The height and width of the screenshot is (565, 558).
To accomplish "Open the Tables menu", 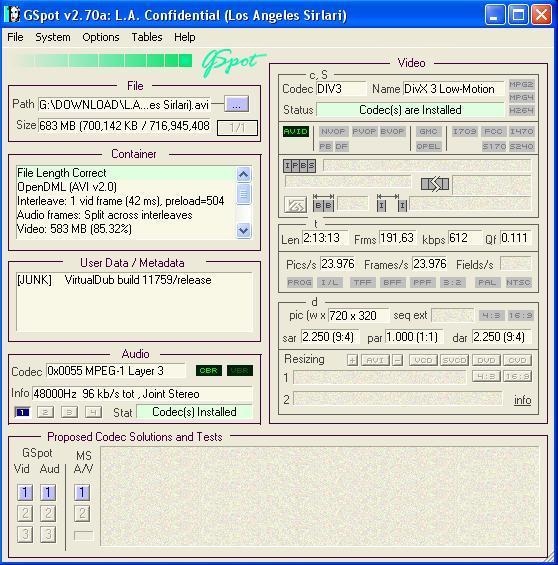I will point(147,37).
